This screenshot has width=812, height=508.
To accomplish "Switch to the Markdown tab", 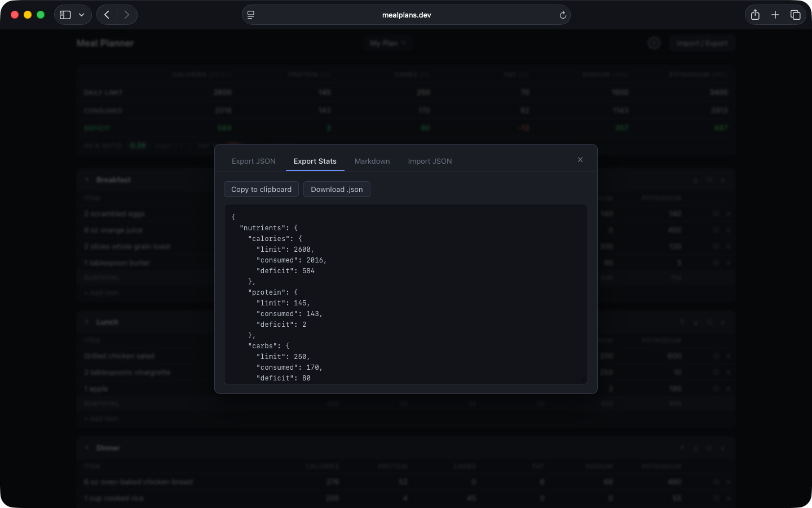I will coord(372,161).
